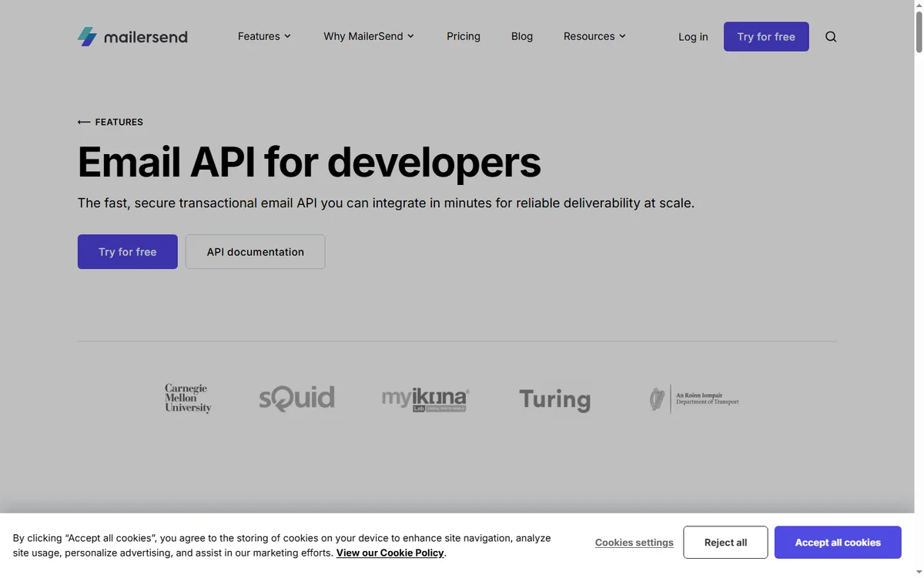Image resolution: width=924 pixels, height=578 pixels.
Task: Click the Carnegie Mellon University logo
Action: (188, 398)
